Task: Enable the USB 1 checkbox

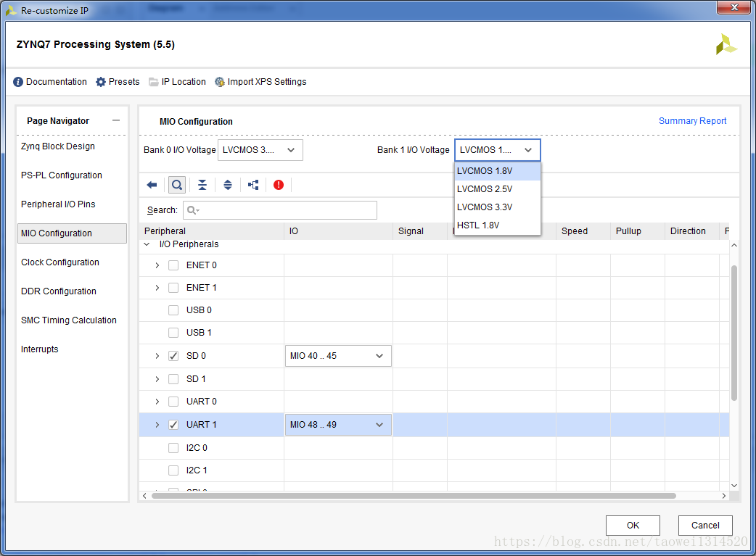Action: click(x=173, y=333)
